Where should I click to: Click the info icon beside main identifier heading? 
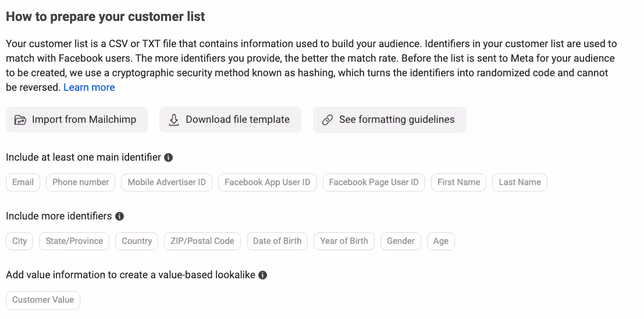click(x=168, y=157)
